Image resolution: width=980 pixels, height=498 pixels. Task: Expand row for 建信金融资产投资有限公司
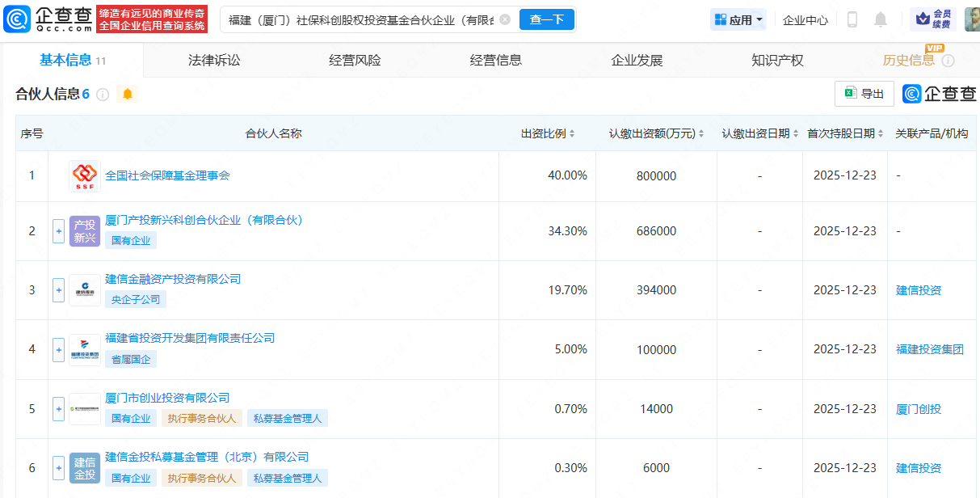pos(58,290)
